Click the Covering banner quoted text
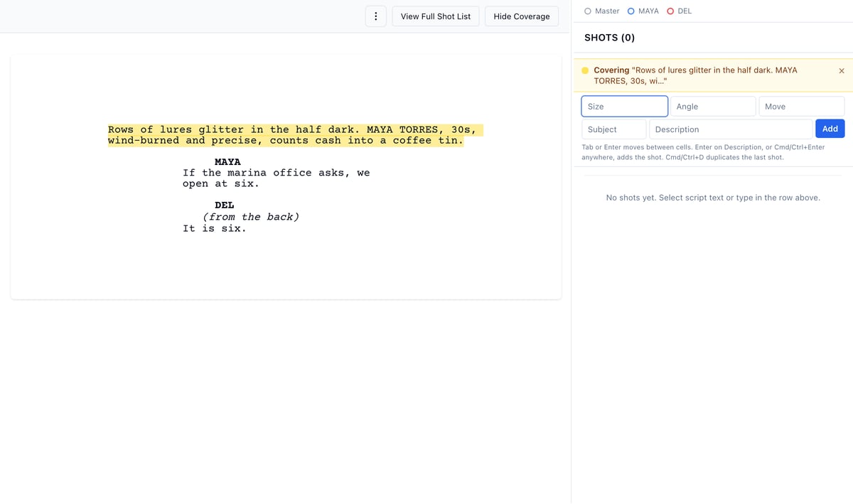 click(x=696, y=76)
